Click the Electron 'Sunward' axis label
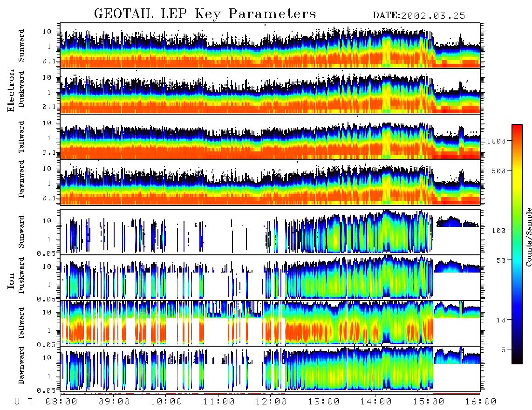The image size is (532, 410). pyautogui.click(x=21, y=46)
